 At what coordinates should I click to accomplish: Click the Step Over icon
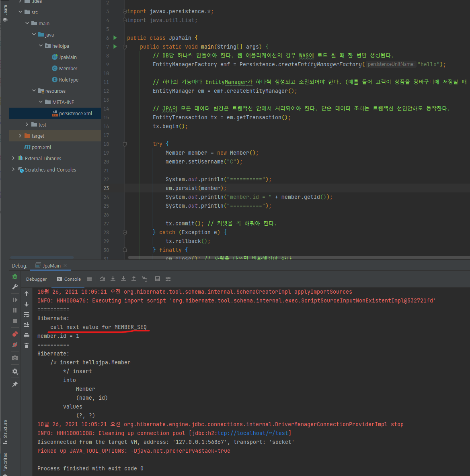[x=103, y=279]
